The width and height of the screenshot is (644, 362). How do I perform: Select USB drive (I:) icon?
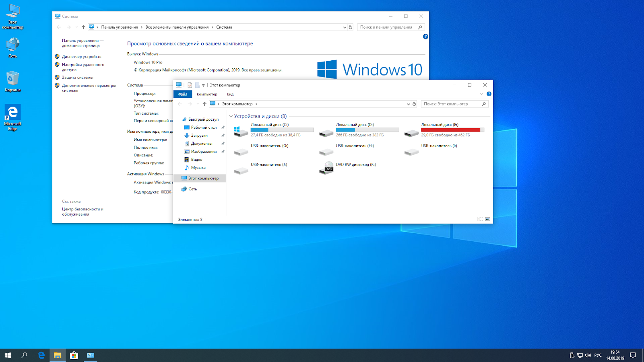tap(412, 152)
